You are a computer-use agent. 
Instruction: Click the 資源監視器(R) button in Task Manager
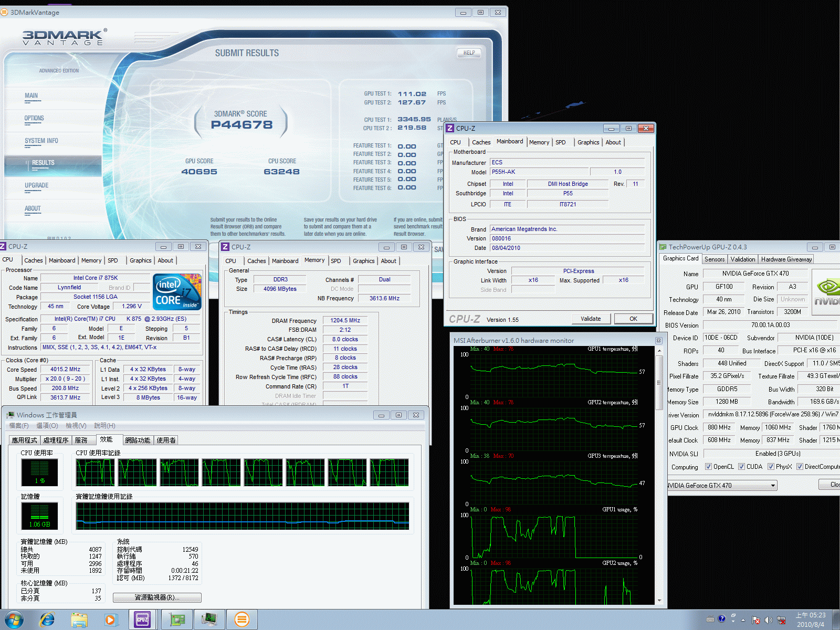click(x=157, y=597)
